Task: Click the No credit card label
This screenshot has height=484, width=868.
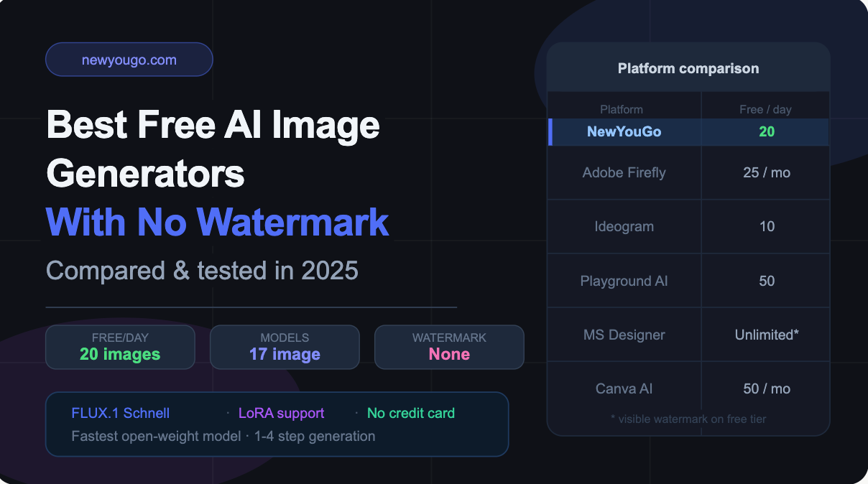Action: pos(411,413)
